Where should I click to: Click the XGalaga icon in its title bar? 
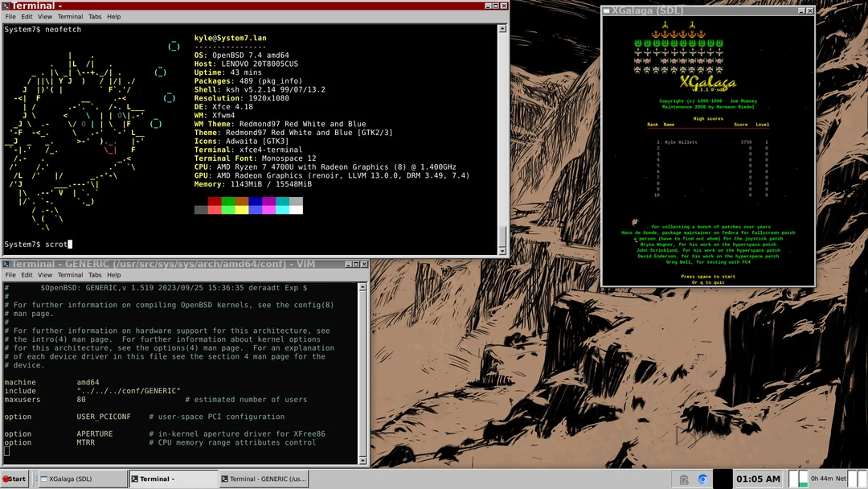[605, 10]
